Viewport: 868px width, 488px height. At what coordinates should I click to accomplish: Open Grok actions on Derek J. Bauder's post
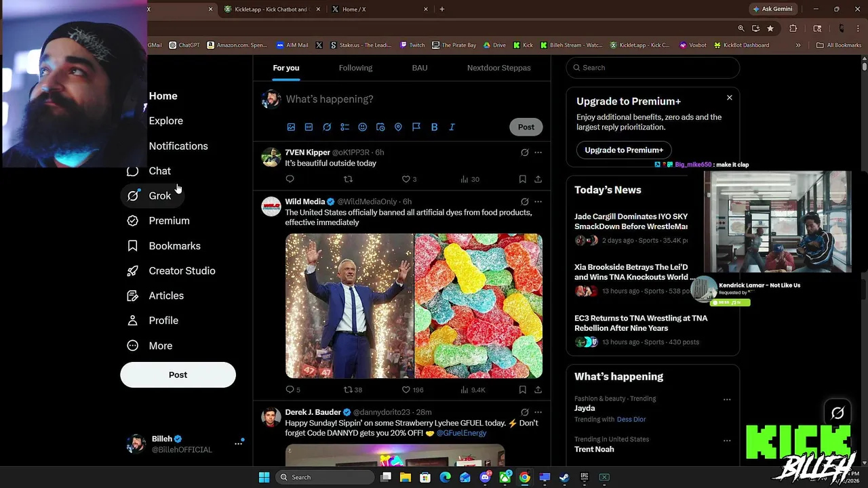pos(524,412)
